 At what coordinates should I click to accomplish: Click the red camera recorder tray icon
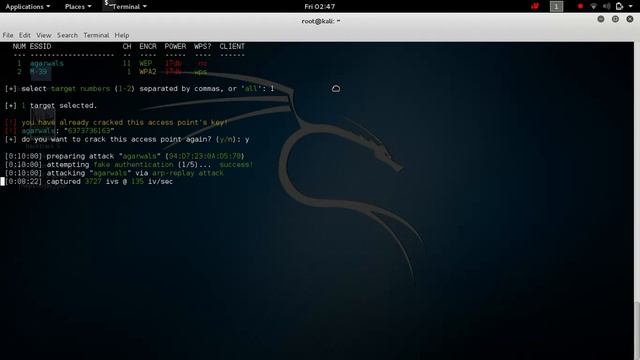(535, 6)
